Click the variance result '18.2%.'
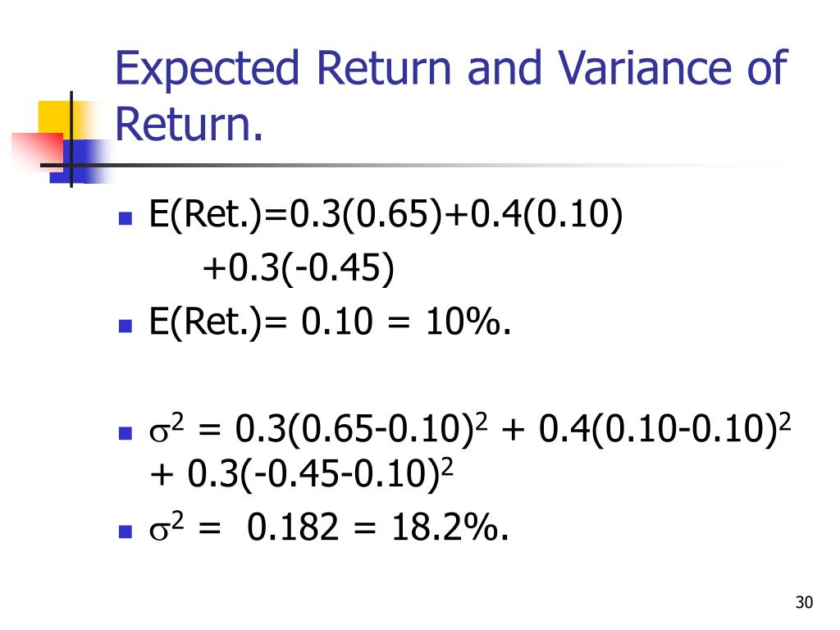Image resolution: width=840 pixels, height=630 pixels. pyautogui.click(x=450, y=527)
